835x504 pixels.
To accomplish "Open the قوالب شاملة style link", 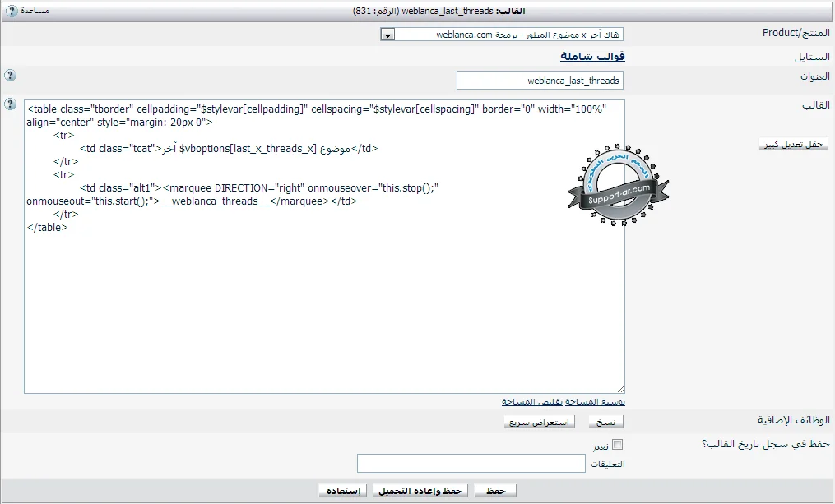I will click(592, 57).
